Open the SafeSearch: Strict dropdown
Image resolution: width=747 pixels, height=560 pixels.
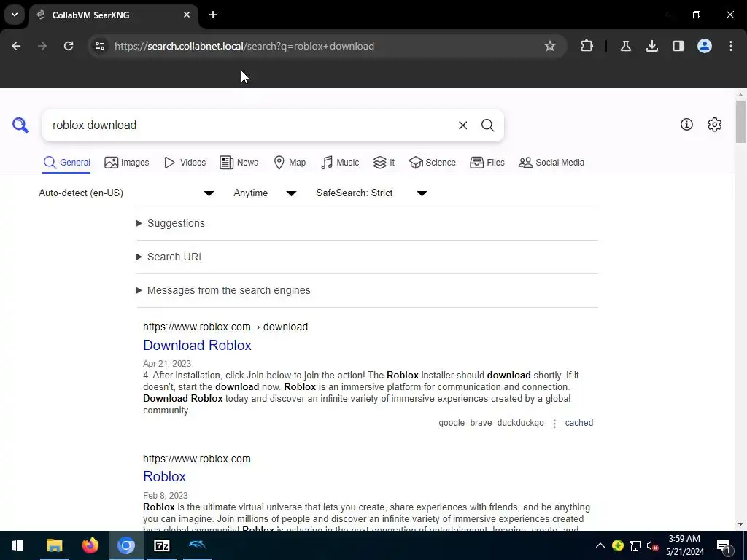click(x=371, y=192)
